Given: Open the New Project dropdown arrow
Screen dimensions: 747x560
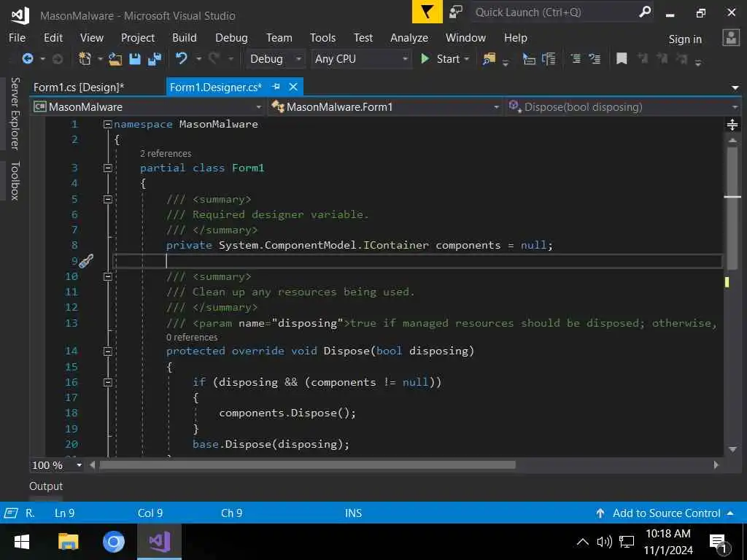Looking at the screenshot, I should 100,59.
